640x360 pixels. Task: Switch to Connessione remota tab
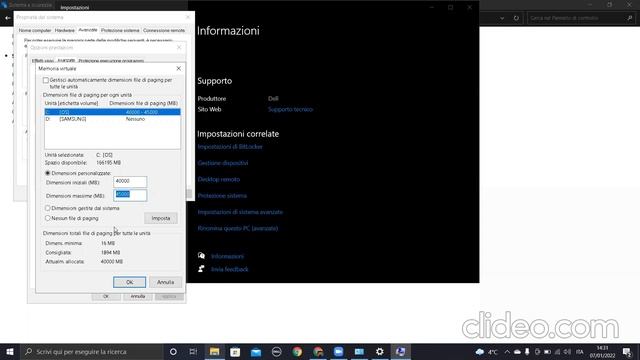pos(164,31)
